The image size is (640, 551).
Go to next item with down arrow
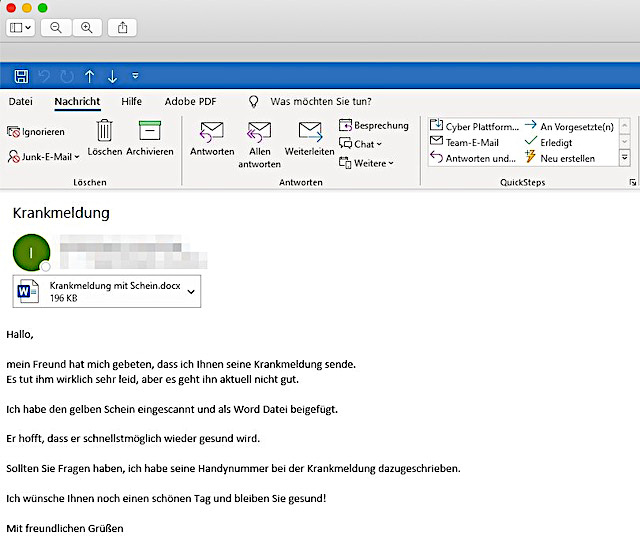(112, 76)
